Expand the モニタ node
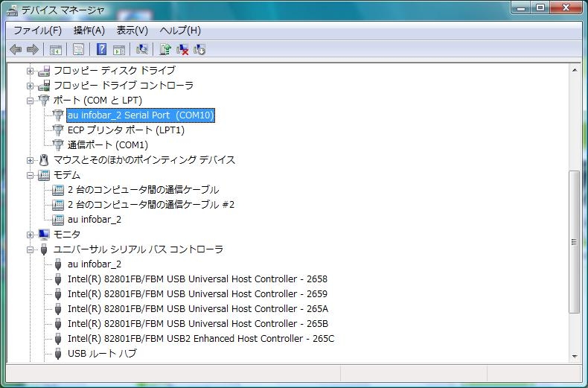Viewport: 588px width, 388px height. [x=30, y=235]
